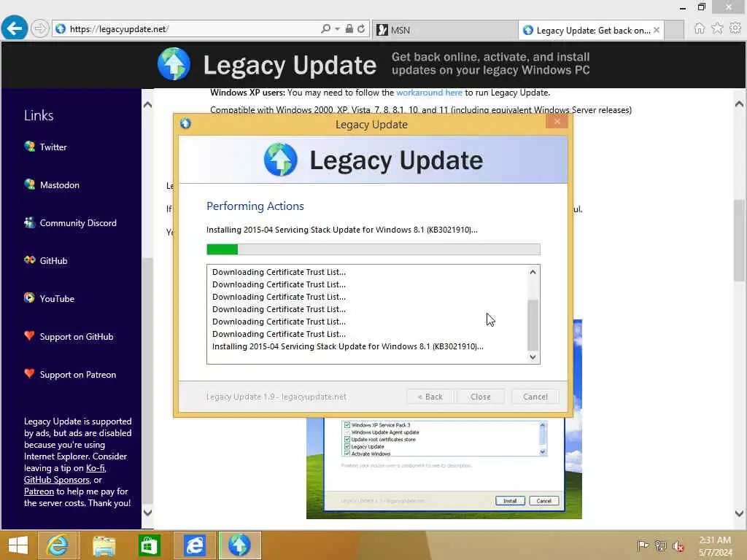Click the Refresh page icon
The image size is (747, 560).
(x=361, y=29)
